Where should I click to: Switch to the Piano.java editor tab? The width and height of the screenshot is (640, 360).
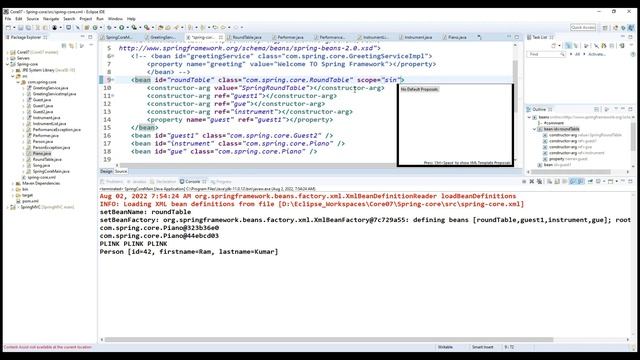coord(457,37)
